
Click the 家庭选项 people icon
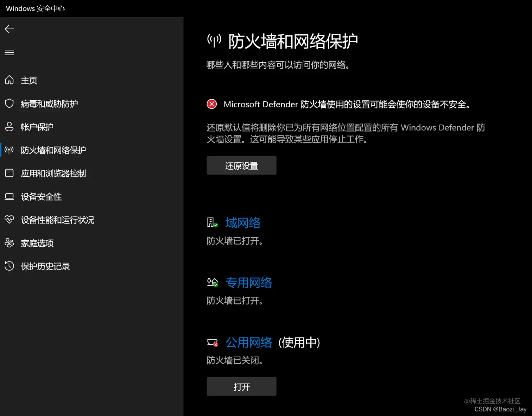coord(9,243)
